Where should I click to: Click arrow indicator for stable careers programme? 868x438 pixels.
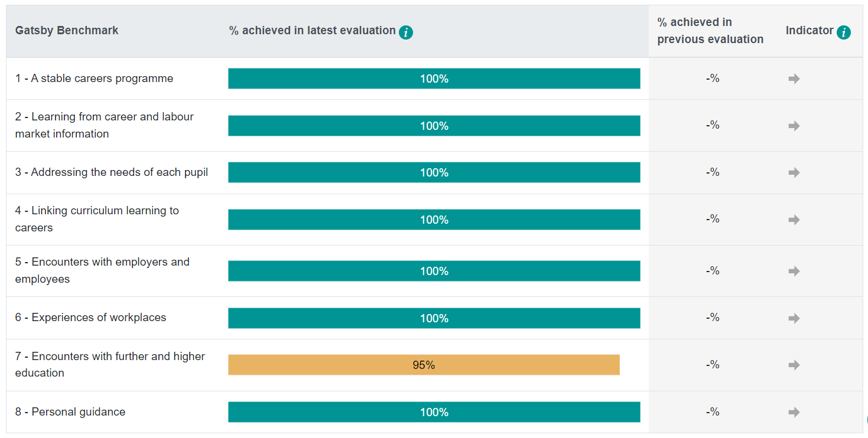[x=794, y=79]
